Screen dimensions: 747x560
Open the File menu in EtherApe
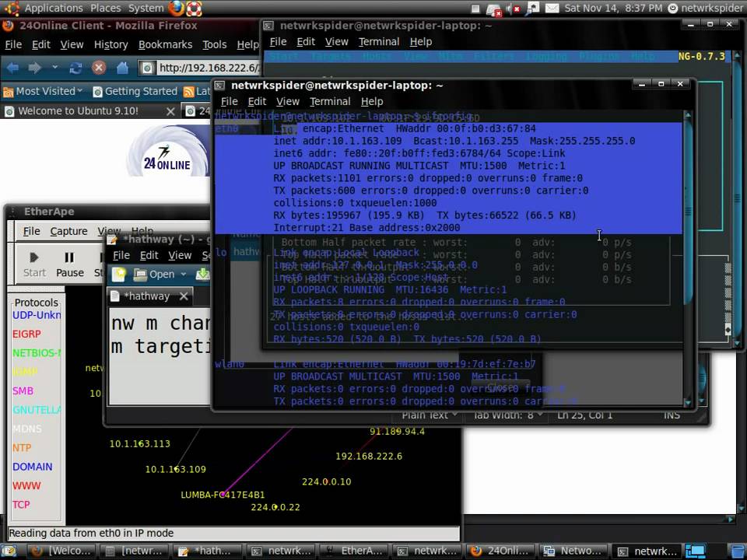point(31,231)
